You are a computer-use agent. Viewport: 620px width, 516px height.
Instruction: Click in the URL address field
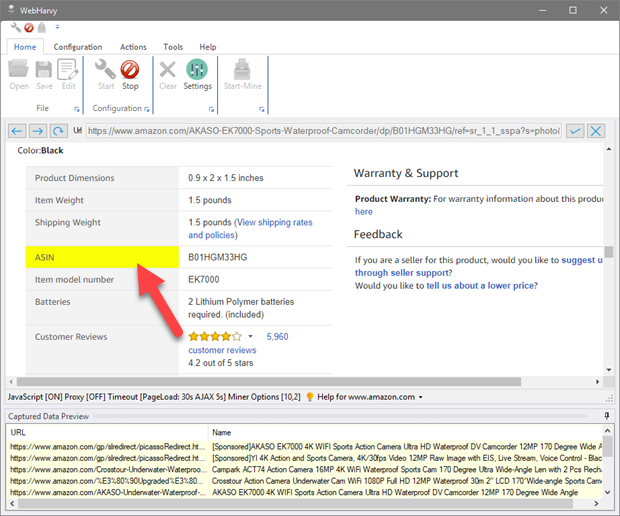(x=320, y=131)
